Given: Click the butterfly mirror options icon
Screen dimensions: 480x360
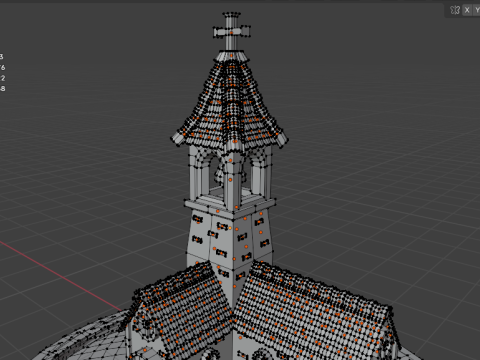Looking at the screenshot, I should (x=455, y=10).
